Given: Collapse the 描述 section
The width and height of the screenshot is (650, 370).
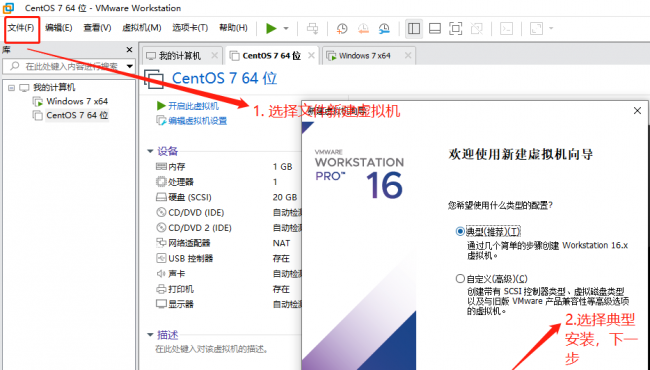Looking at the screenshot, I should (150, 334).
